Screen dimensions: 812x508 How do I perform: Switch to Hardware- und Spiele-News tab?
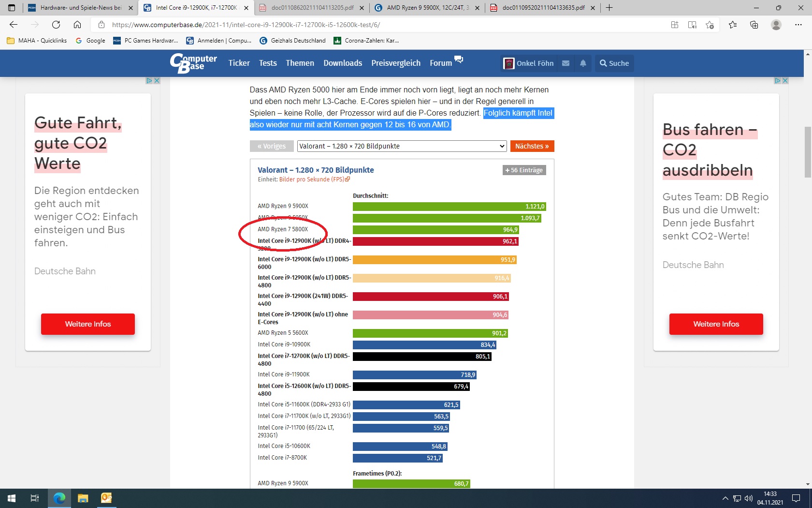81,8
